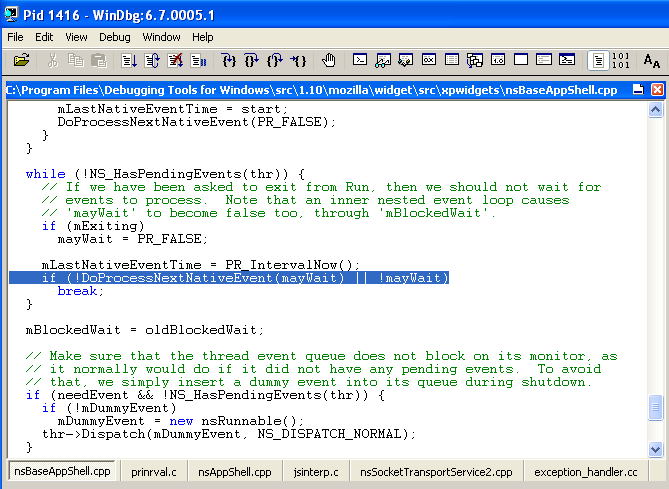Viewport: 669px width, 489px height.
Task: Click the Run to Cursor icon
Action: pyautogui.click(x=298, y=60)
